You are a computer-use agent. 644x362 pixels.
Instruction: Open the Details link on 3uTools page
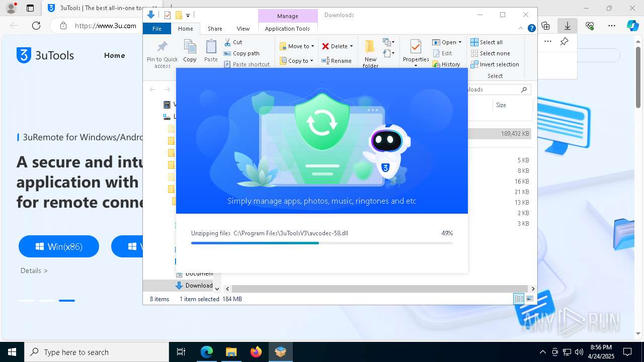point(34,270)
